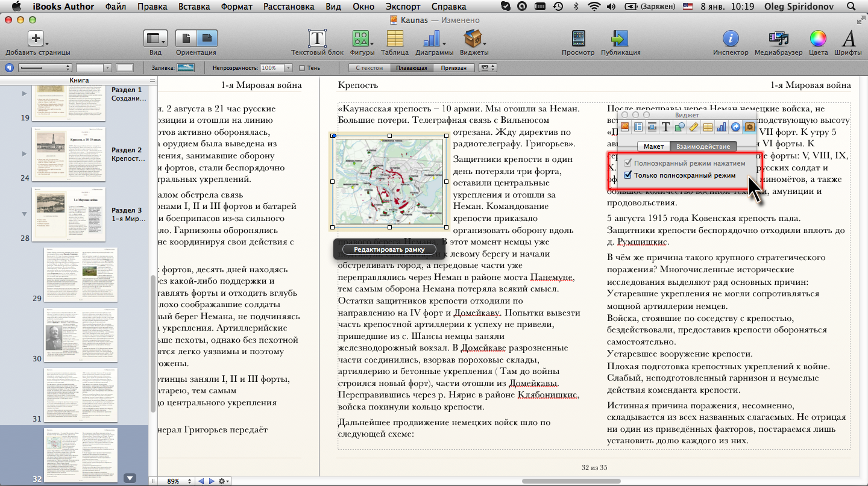
Task: Click the Wi-Fi icon in menu bar
Action: pos(594,7)
